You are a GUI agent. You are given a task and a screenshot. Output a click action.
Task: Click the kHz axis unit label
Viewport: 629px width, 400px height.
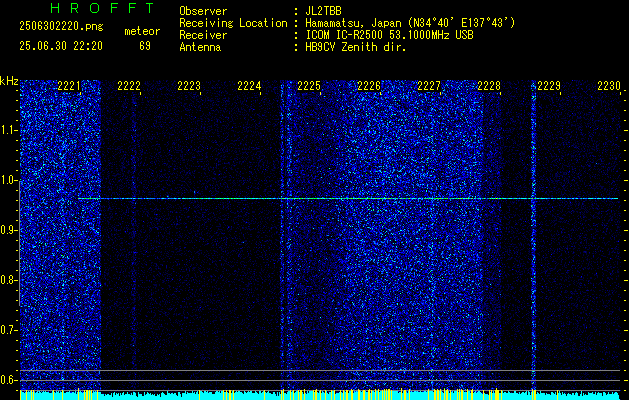pos(9,81)
